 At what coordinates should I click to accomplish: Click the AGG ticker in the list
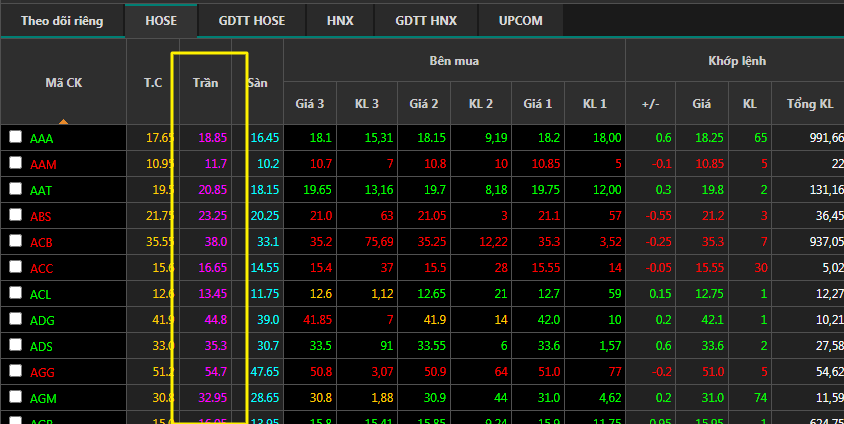coord(41,372)
